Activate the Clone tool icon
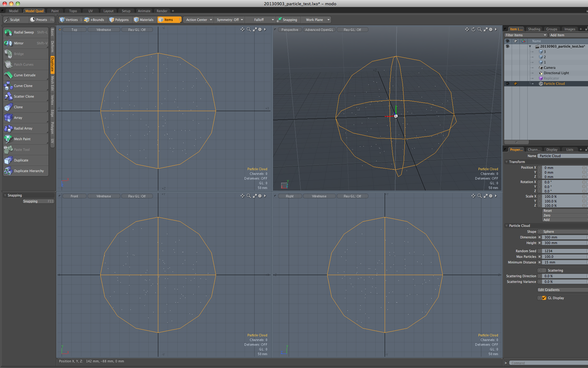Screen dimensions: 588x368 click(x=8, y=107)
